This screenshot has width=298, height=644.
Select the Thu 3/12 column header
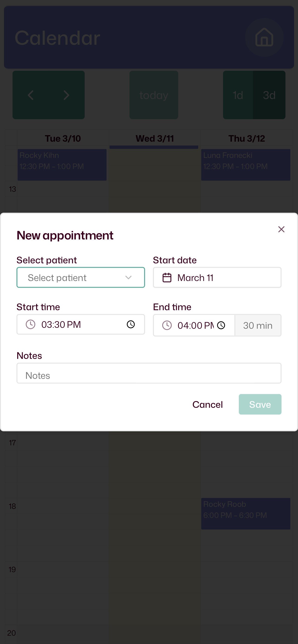coord(247,138)
